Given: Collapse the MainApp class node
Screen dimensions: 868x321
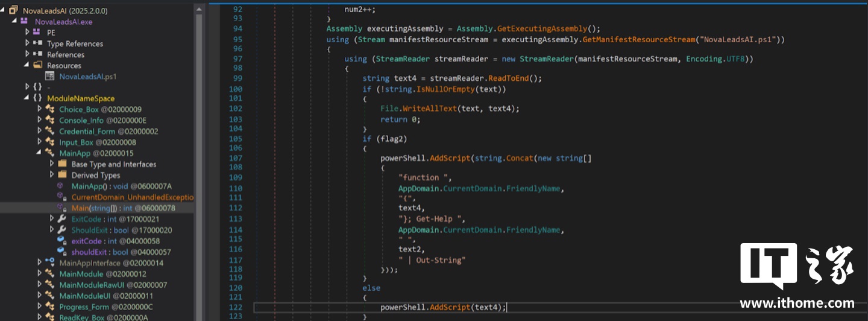Looking at the screenshot, I should [39, 153].
